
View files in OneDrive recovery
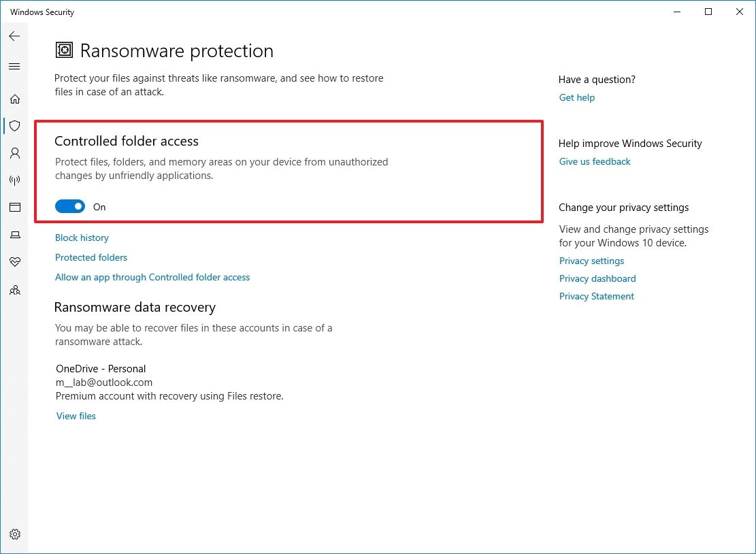76,416
